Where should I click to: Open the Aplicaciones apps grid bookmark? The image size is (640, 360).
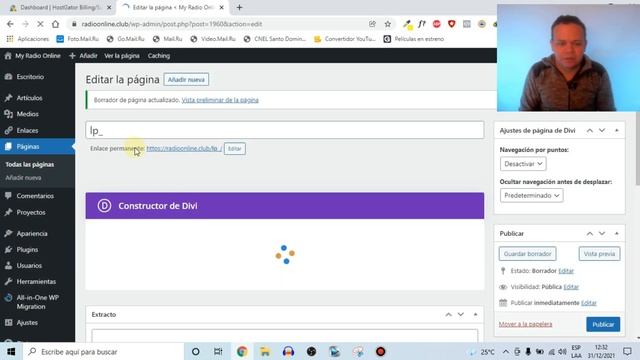(x=27, y=39)
